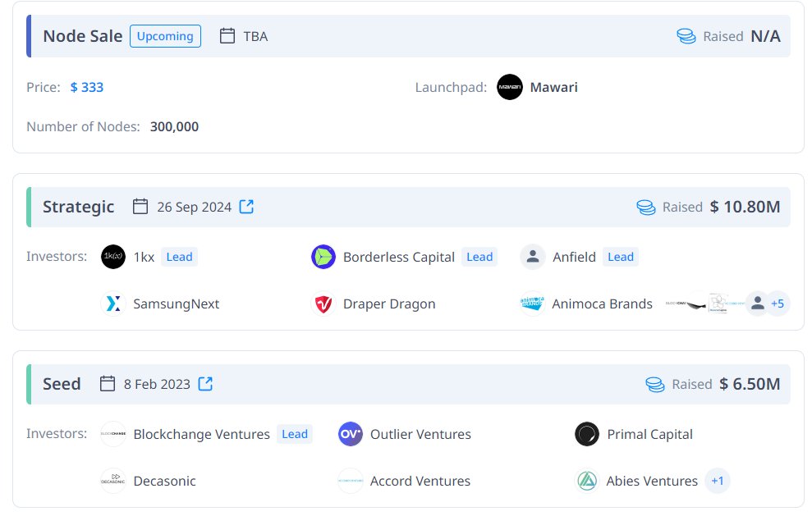Click the Borderless Capital logo
Viewport: 812px width, 516px height.
323,257
